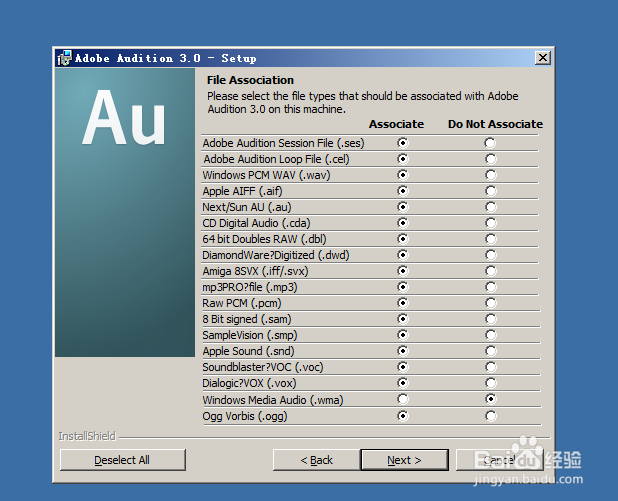Select Associate for Ogg Vorbis (.ogg)
The height and width of the screenshot is (501, 618).
403,416
